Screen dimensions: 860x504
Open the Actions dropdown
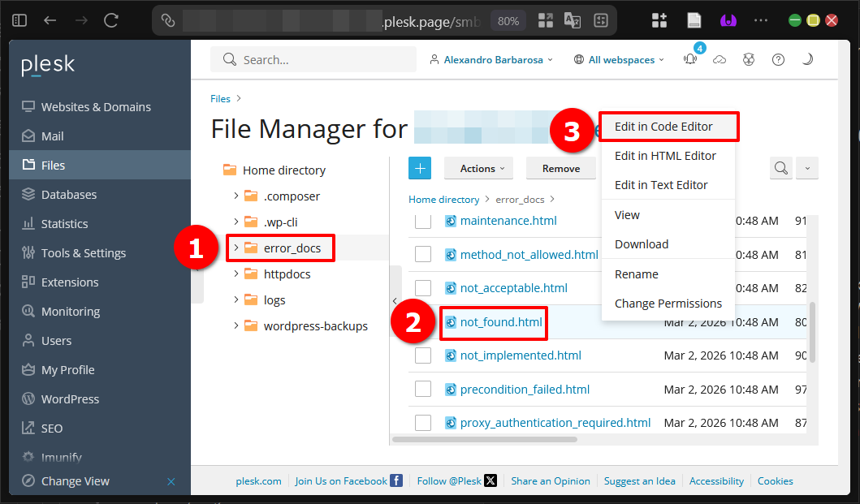[x=479, y=168]
